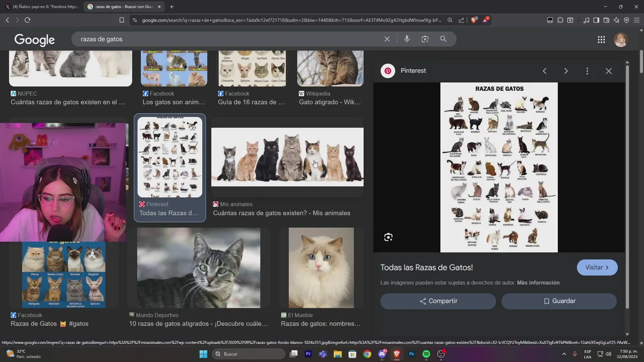Open File Explorer from the taskbar

click(x=338, y=354)
